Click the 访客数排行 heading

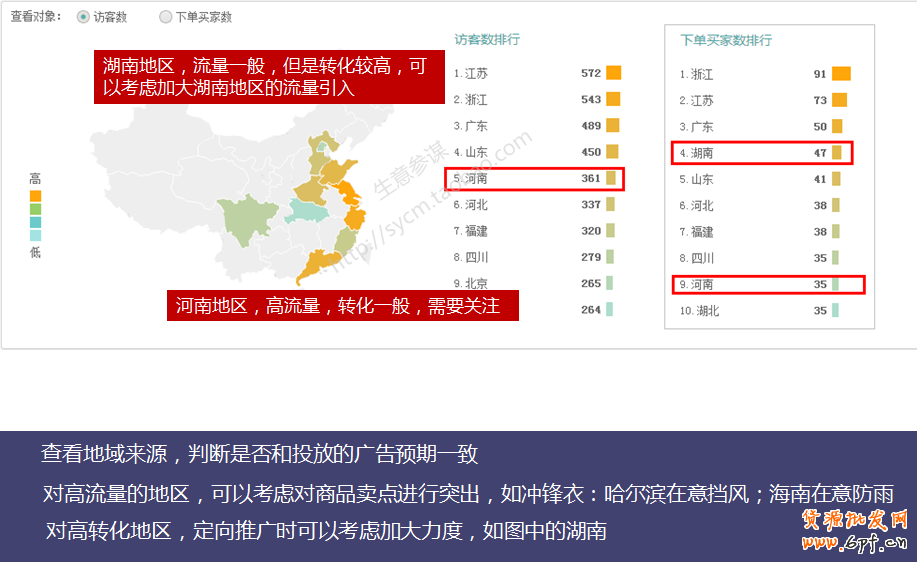487,39
